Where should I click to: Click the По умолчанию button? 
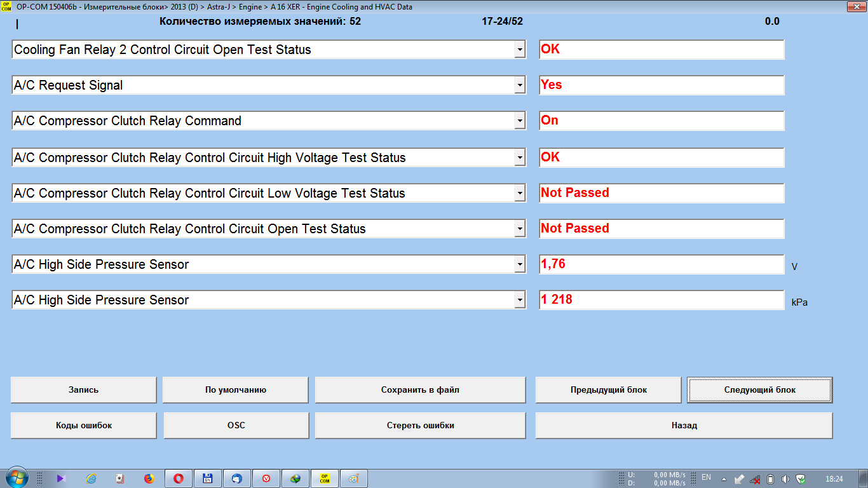(236, 390)
